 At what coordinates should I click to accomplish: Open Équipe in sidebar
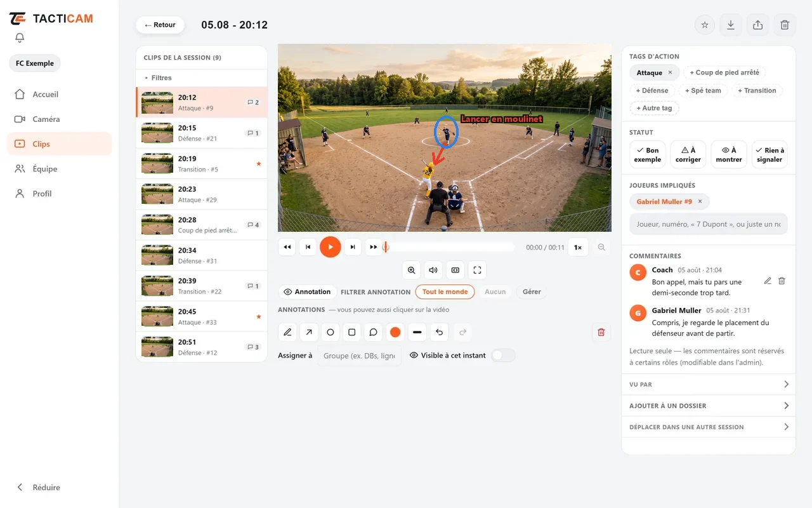point(60,168)
